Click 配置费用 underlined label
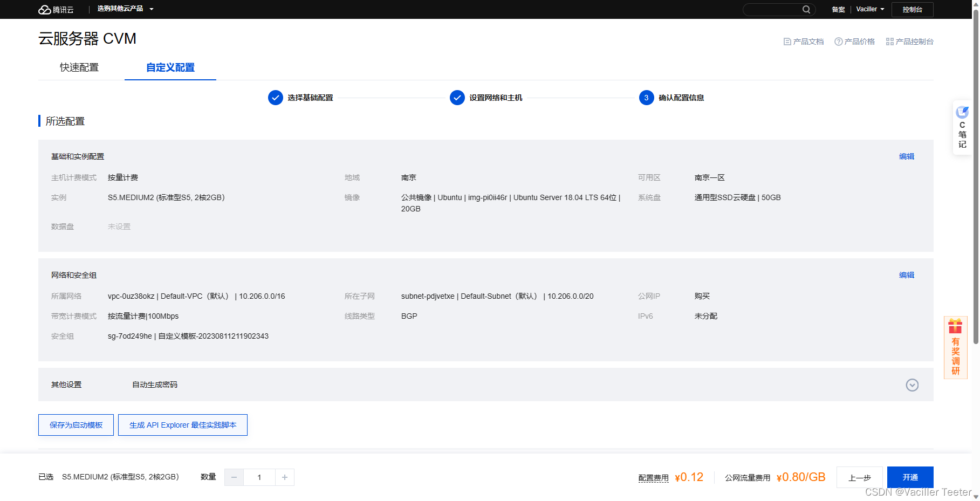The width and height of the screenshot is (980, 501). click(x=653, y=478)
